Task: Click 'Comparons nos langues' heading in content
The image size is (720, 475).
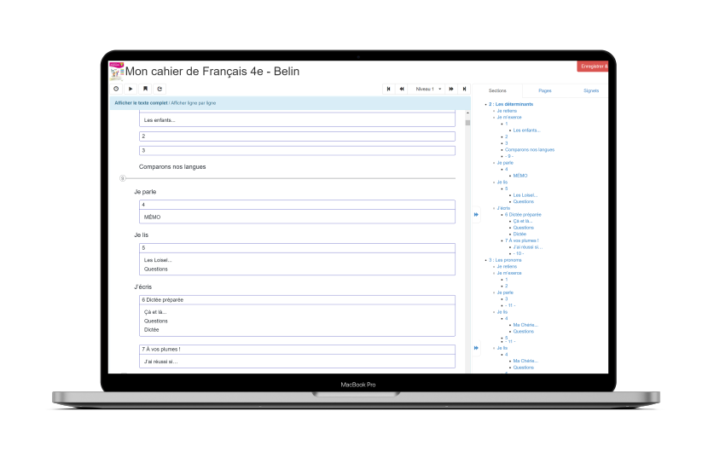Action: [x=172, y=167]
